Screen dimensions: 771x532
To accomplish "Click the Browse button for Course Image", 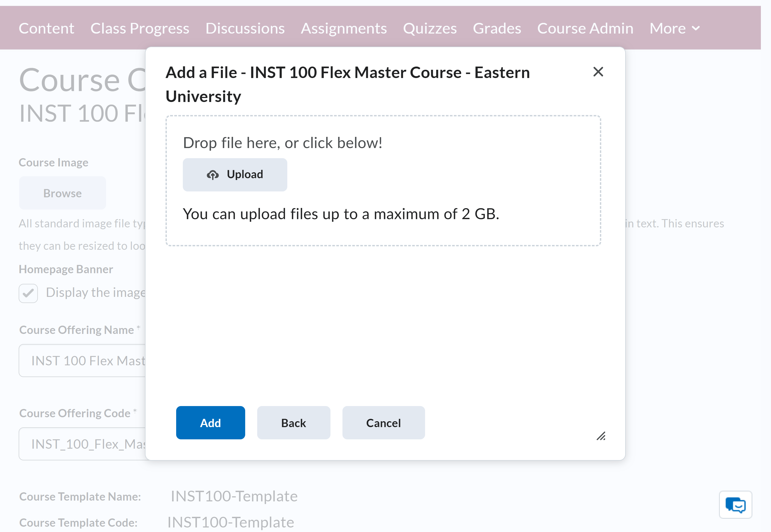I will click(62, 193).
